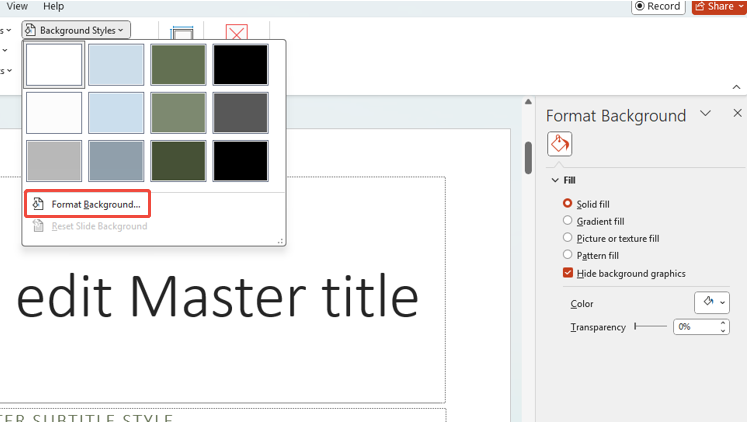Select the olive green background style in first row

coord(178,65)
